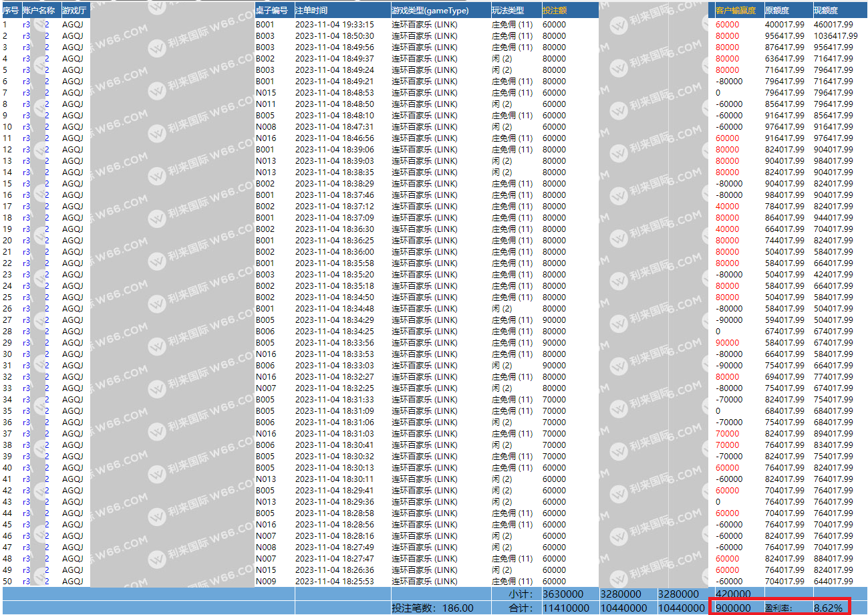This screenshot has height=615, width=868.
Task: Click 游戏厅 AGQJ cell in the 18:46:56 row
Action: tap(73, 138)
